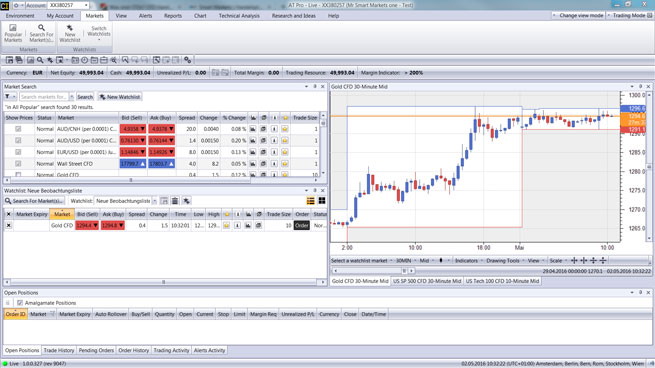Click the Order button for Gold CFD
Screen dimensions: 655x368
[x=302, y=226]
